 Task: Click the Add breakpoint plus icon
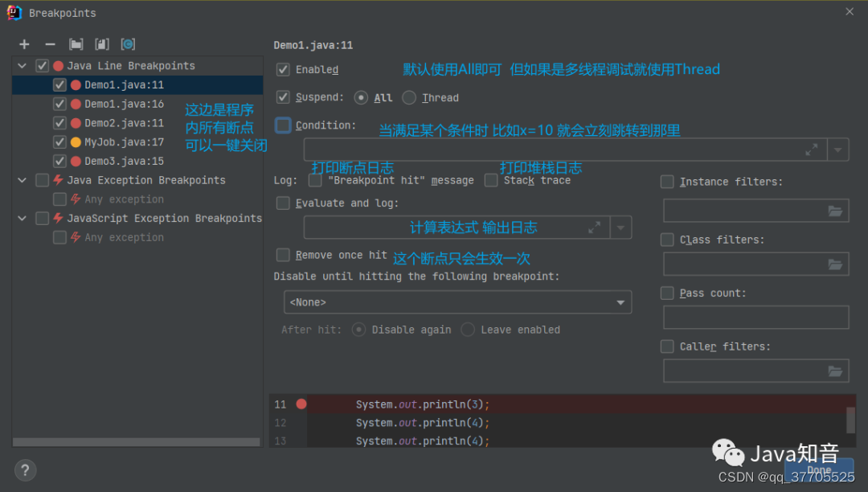click(x=24, y=44)
